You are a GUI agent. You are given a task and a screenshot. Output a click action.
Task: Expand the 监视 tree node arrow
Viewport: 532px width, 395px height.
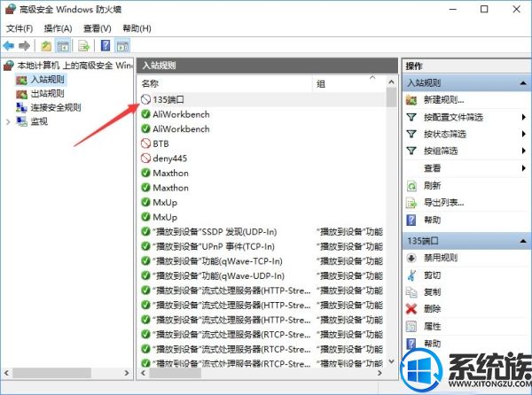tap(8, 121)
